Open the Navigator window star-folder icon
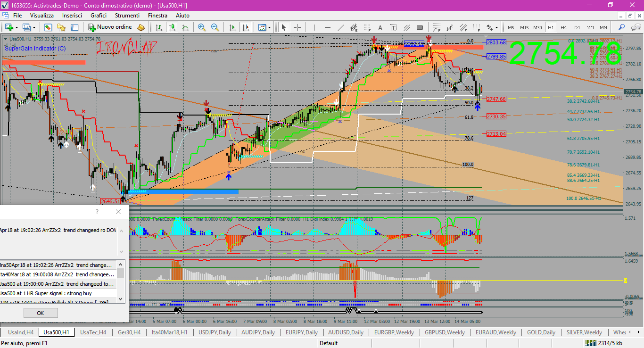 (61, 27)
